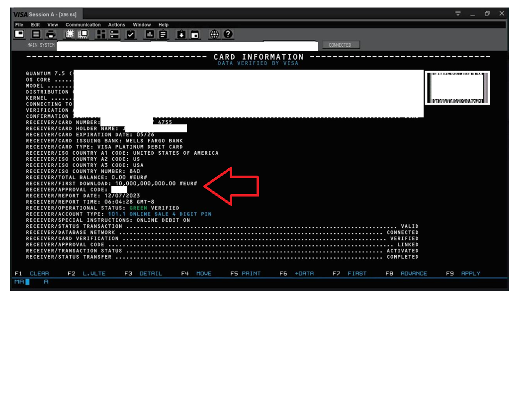The image size is (532, 401).
Task: Click the download arrow clipboard icon
Action: click(x=181, y=34)
